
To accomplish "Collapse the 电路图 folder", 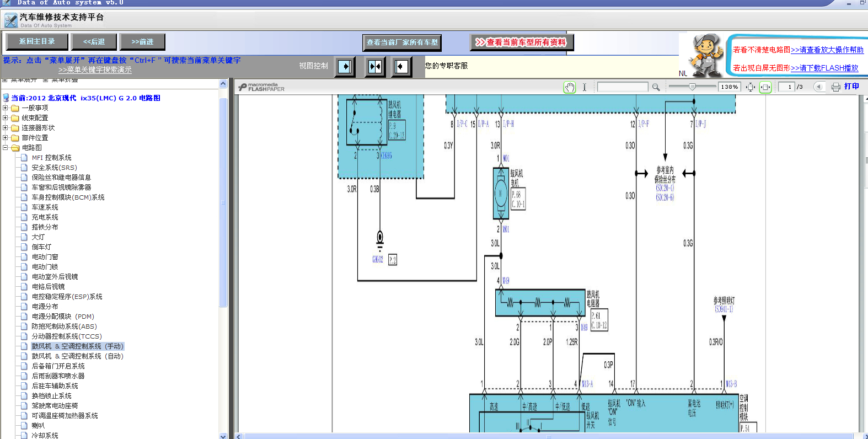I will pos(6,148).
